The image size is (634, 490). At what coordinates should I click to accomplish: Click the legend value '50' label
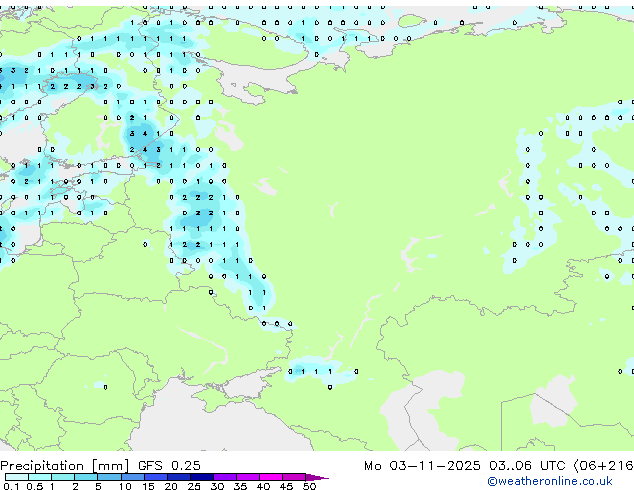click(309, 486)
